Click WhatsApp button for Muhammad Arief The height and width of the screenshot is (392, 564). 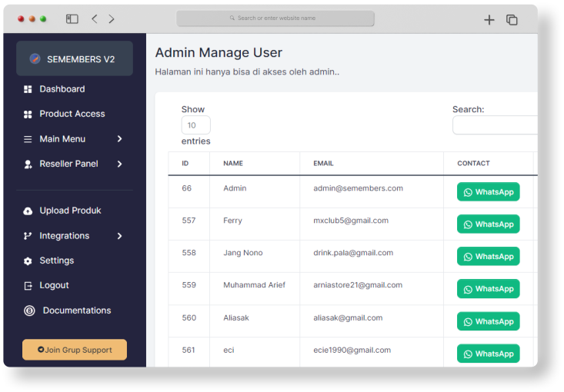click(x=488, y=289)
